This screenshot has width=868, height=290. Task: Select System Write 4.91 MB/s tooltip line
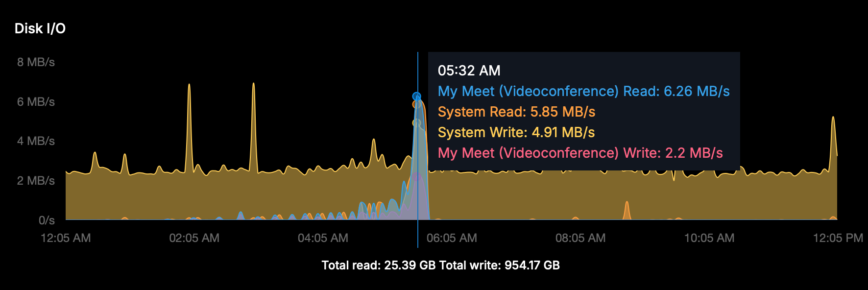point(516,132)
